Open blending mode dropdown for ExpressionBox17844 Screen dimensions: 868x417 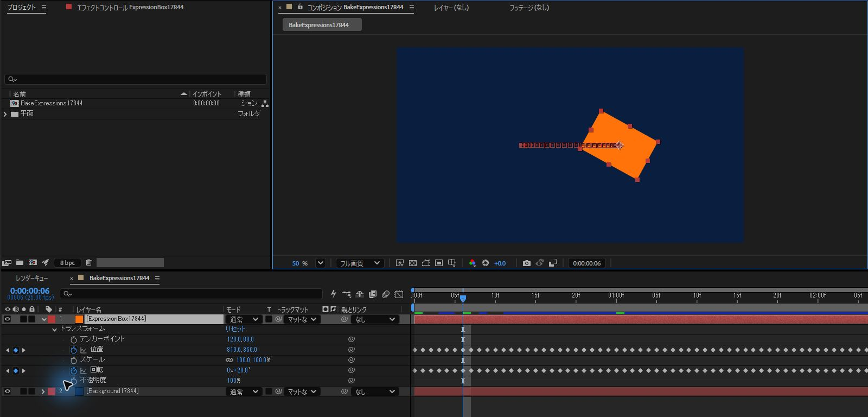pyautogui.click(x=244, y=319)
